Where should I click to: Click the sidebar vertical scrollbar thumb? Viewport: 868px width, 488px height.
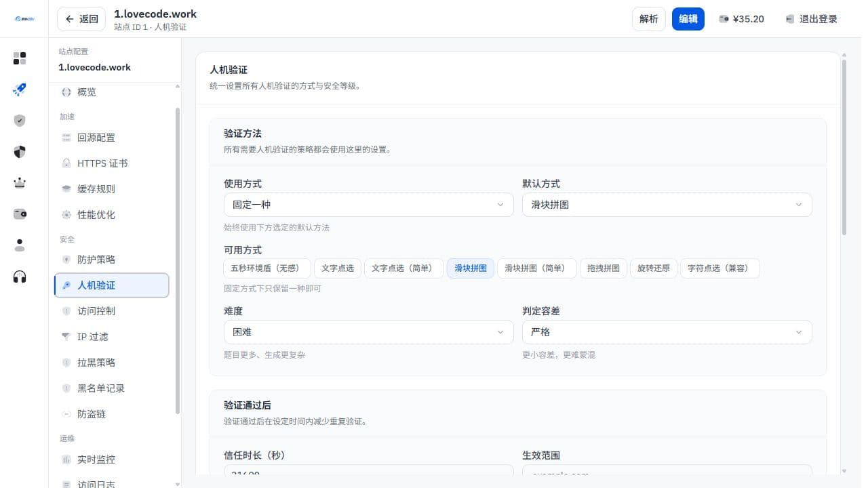178,261
